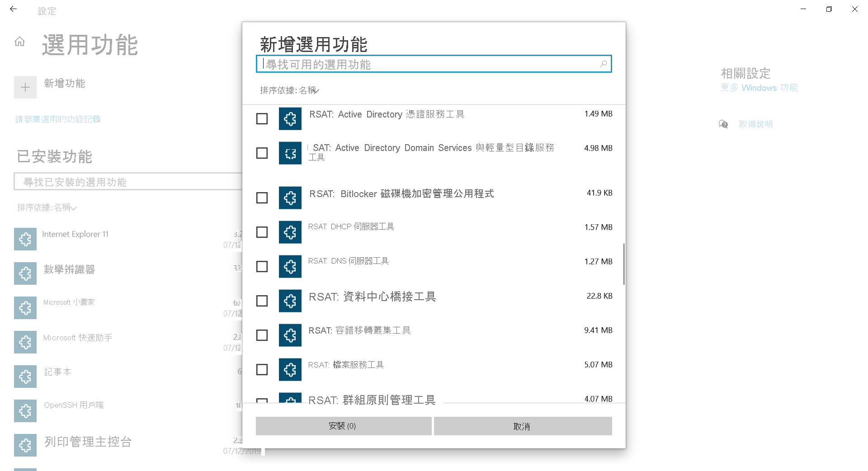Viewport: 868px width, 471px height.
Task: Click 取消 button in dialog
Action: pyautogui.click(x=523, y=426)
